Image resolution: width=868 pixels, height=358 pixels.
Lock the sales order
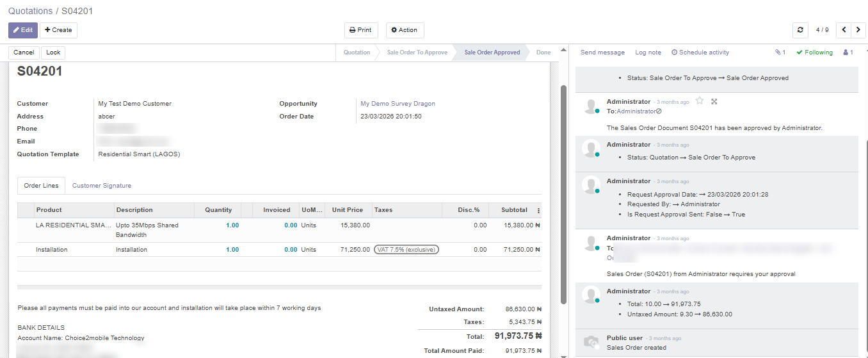(53, 53)
